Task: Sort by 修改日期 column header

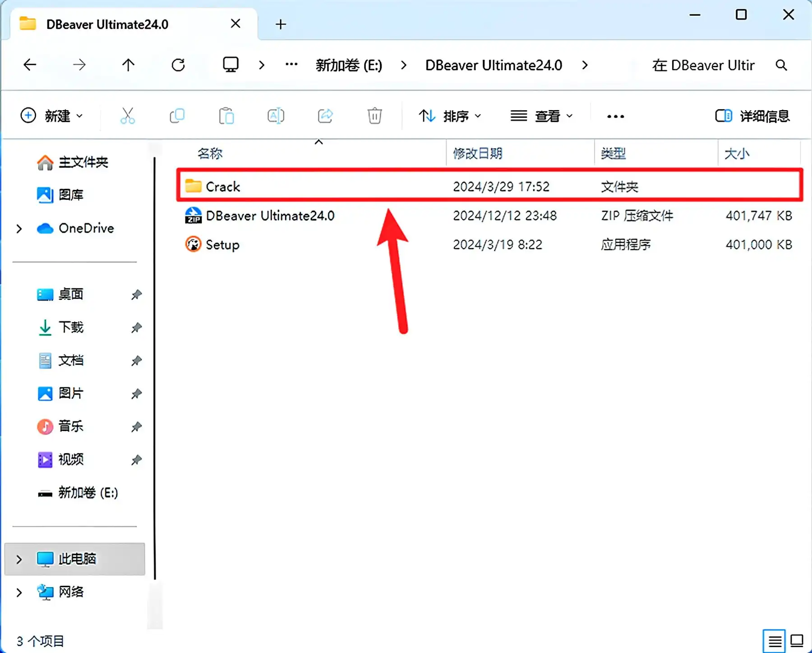Action: coord(478,153)
